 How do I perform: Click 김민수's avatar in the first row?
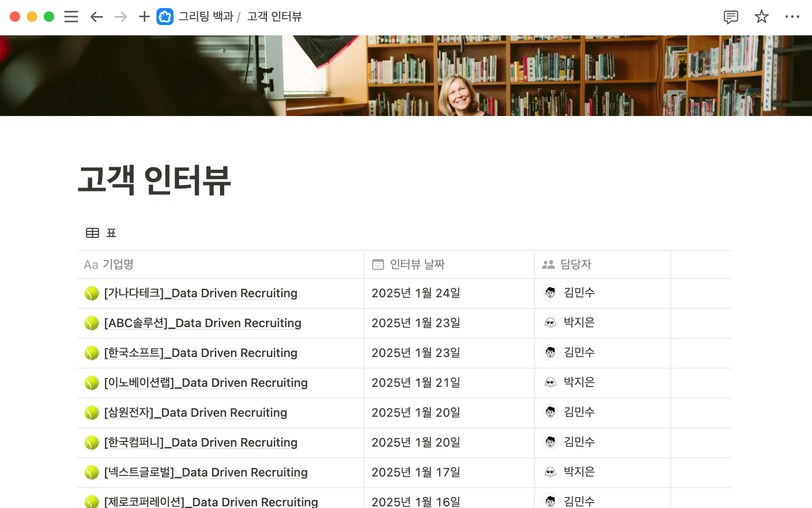click(x=549, y=293)
